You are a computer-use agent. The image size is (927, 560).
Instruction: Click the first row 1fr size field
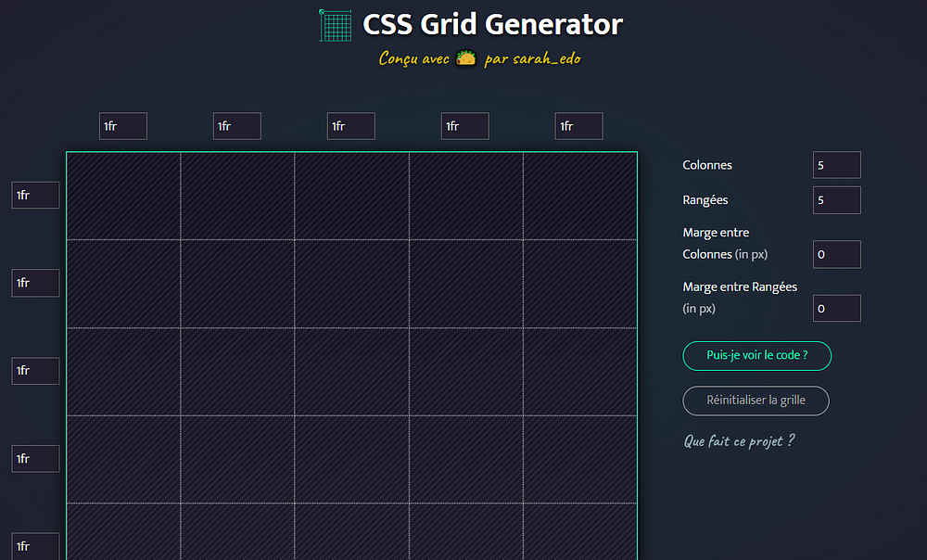coord(35,196)
